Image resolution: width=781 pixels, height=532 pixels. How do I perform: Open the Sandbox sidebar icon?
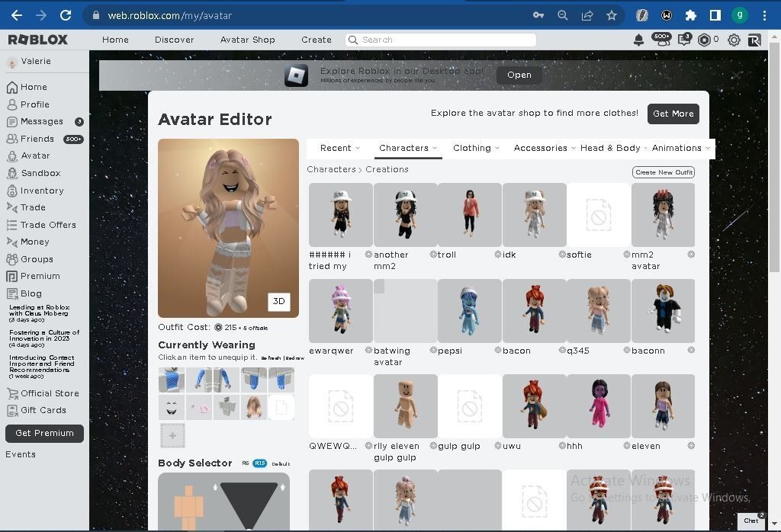11,173
